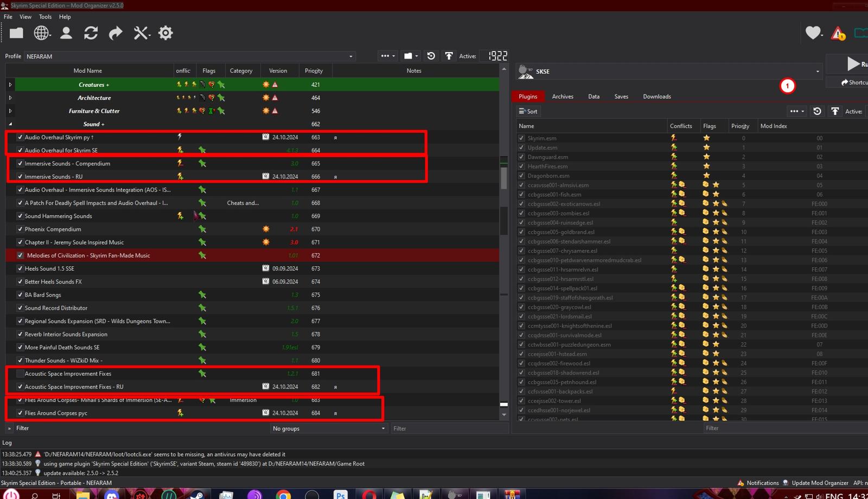868x499 pixels.
Task: Open the Tools menu
Action: coord(45,17)
